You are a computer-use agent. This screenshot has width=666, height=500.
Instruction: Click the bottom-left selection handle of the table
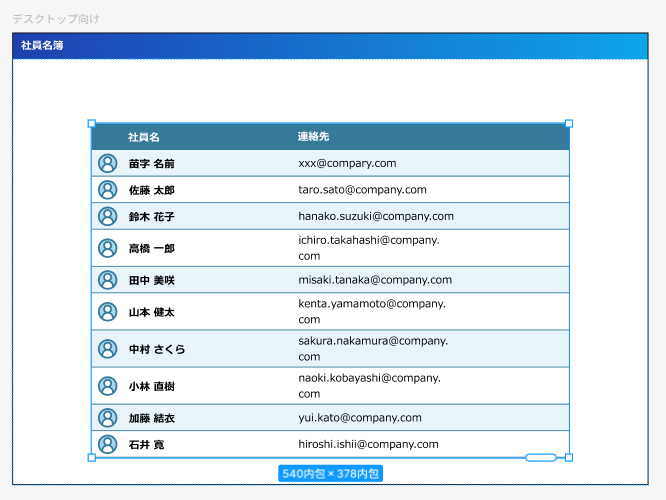click(x=92, y=458)
